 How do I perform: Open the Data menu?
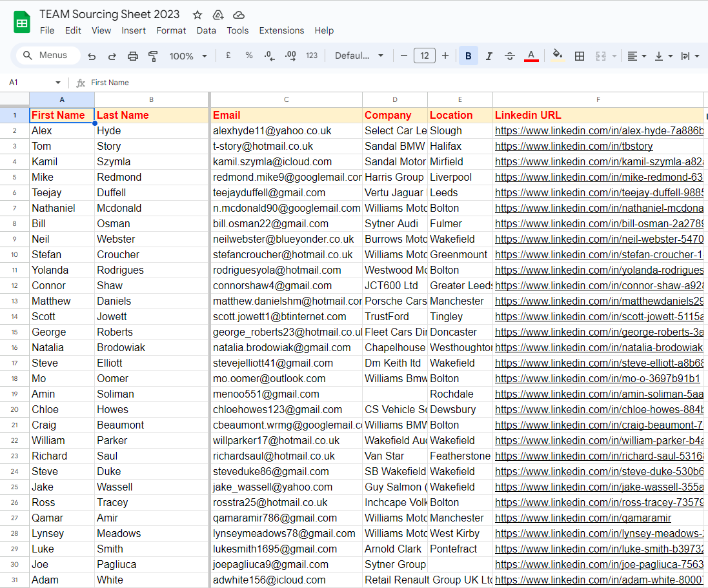pos(206,31)
